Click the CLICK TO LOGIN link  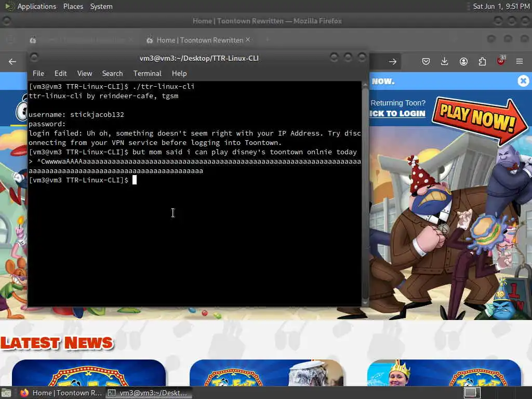click(397, 114)
